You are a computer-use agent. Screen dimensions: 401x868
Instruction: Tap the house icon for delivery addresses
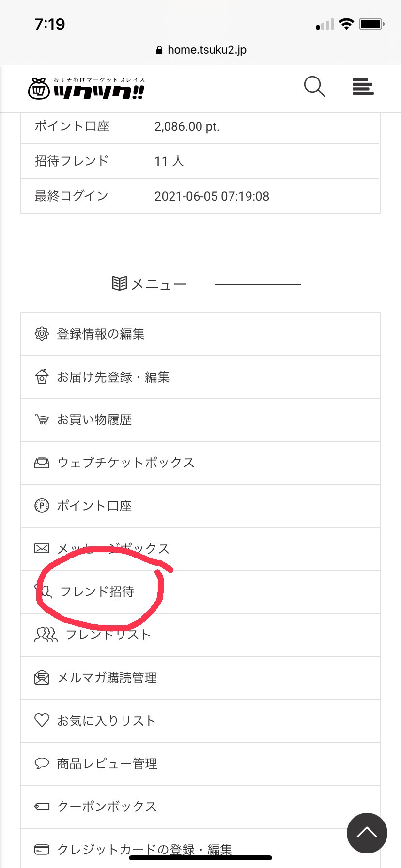click(42, 377)
